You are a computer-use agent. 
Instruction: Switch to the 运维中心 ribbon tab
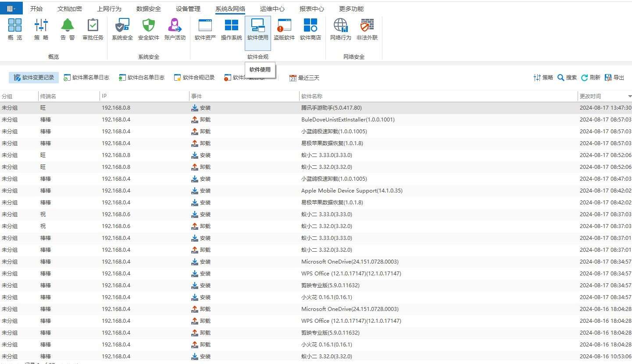tap(272, 9)
